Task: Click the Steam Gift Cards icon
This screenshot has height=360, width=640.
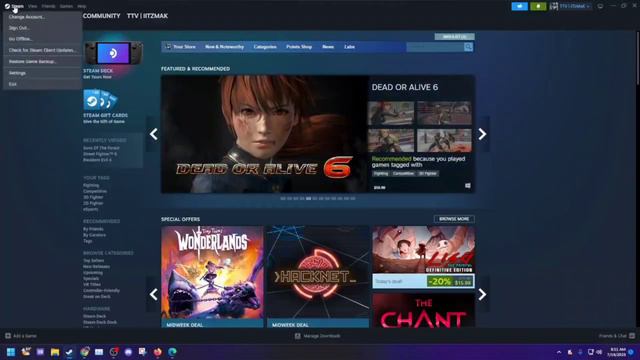Action: coord(100,100)
